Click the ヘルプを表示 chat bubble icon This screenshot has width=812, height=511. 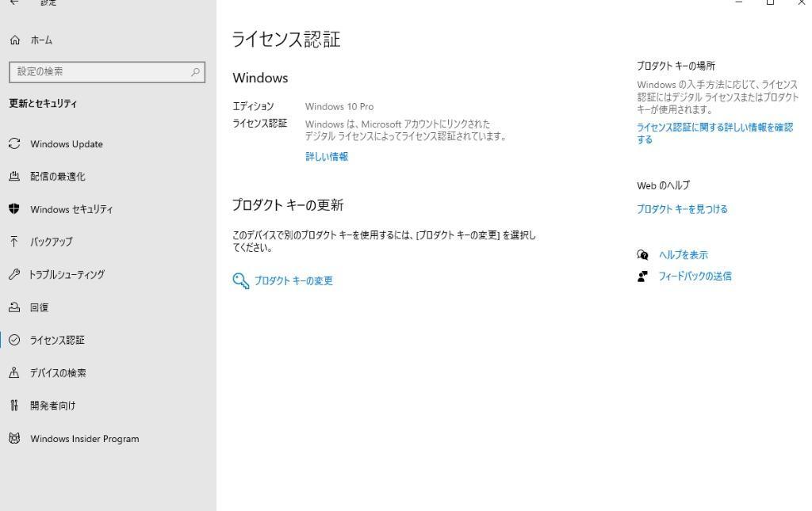[x=642, y=254]
